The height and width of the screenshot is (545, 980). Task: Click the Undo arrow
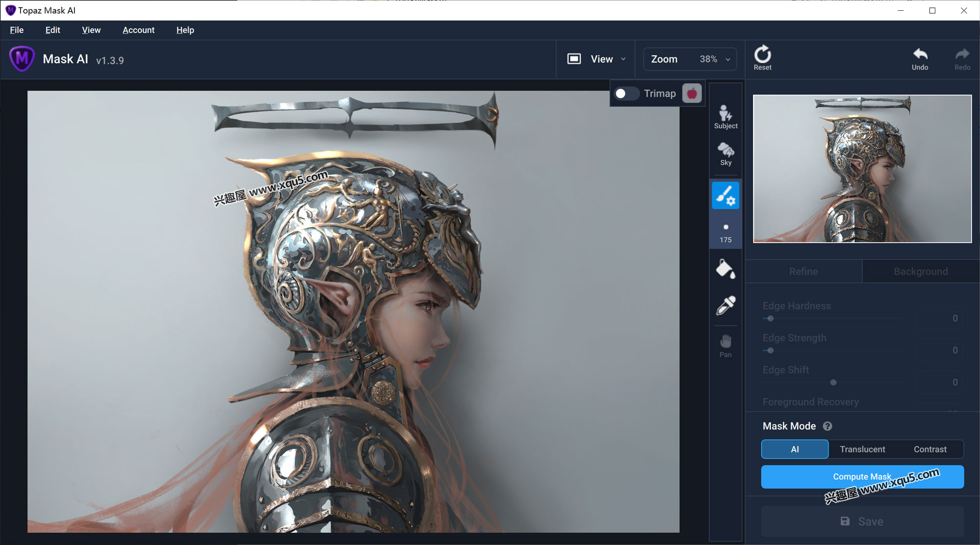(x=920, y=59)
